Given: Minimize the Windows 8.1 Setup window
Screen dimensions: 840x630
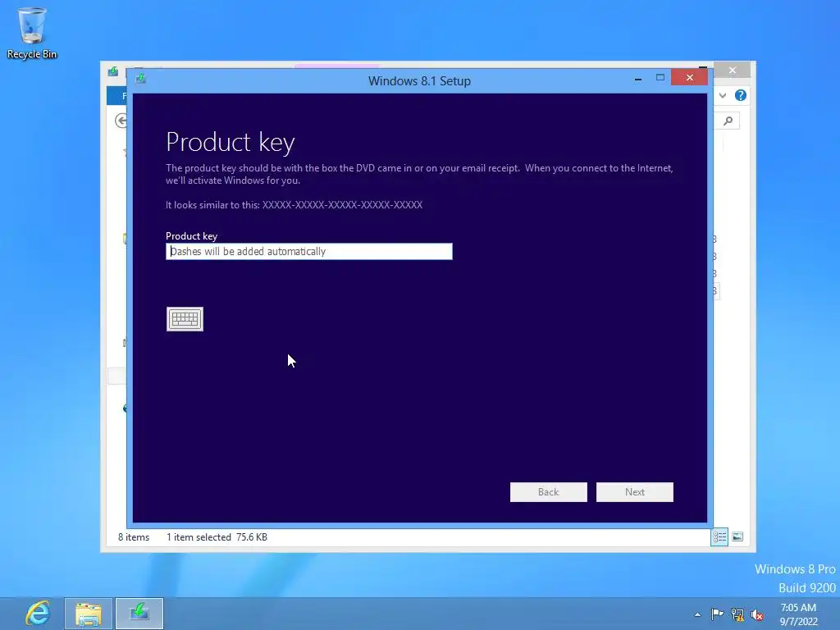Looking at the screenshot, I should tap(638, 79).
